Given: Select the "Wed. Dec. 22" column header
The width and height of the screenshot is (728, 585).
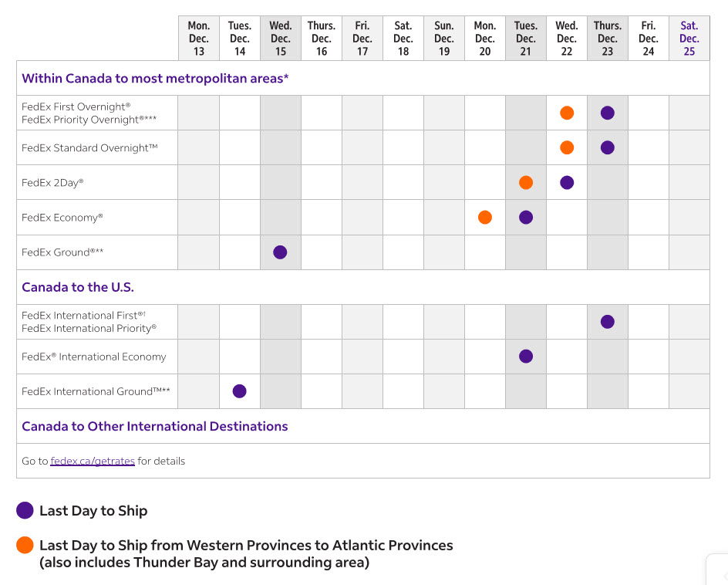Looking at the screenshot, I should (566, 39).
